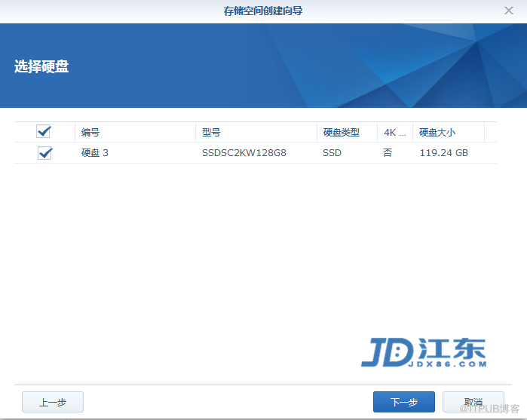The width and height of the screenshot is (527, 420).
Task: Click the JD 江东 logo watermark
Action: point(423,352)
